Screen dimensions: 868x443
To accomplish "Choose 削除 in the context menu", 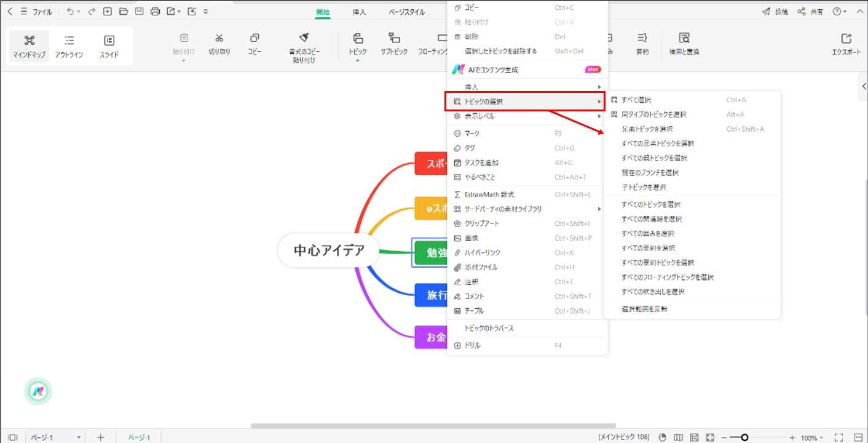I will click(527, 37).
